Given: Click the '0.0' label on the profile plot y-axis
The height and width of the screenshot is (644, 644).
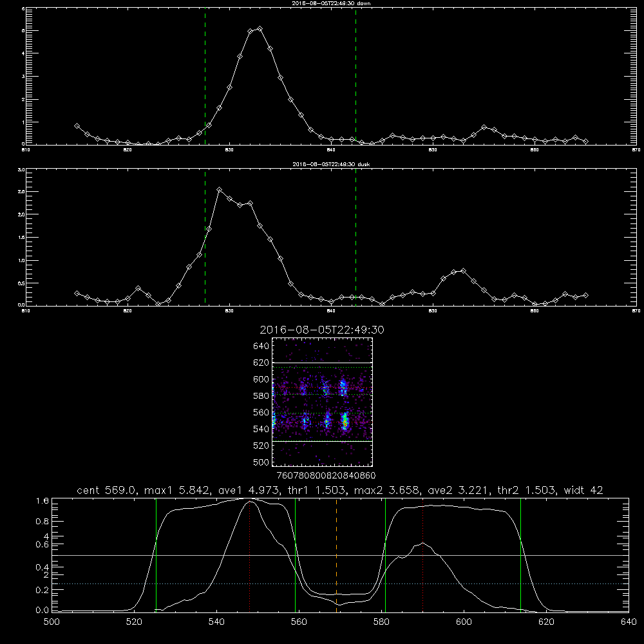Looking at the screenshot, I should 43,611.
